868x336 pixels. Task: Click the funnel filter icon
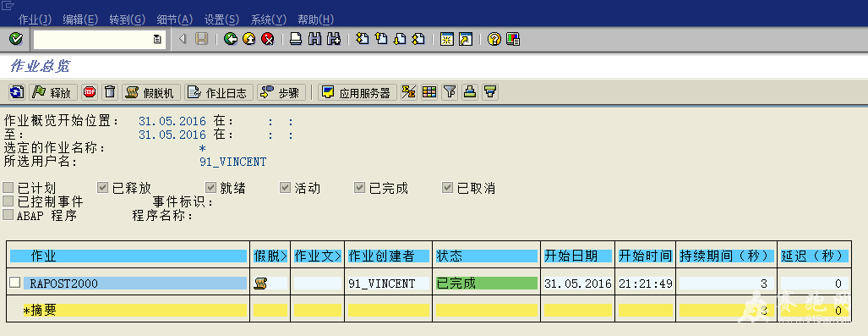coord(450,92)
